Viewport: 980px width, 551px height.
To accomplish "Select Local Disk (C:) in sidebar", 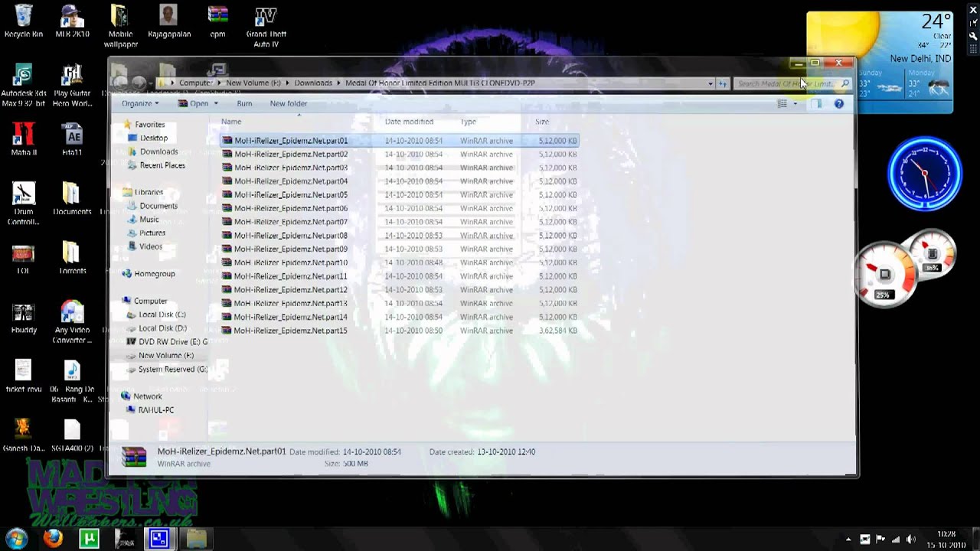I will [162, 315].
